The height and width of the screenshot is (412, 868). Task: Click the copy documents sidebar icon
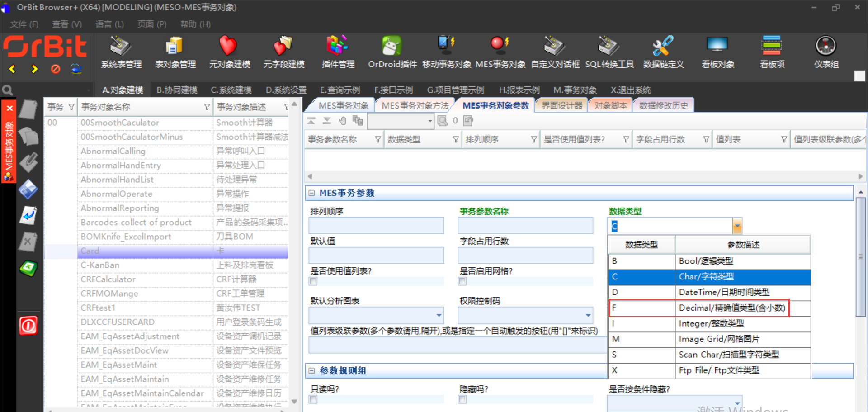[28, 136]
